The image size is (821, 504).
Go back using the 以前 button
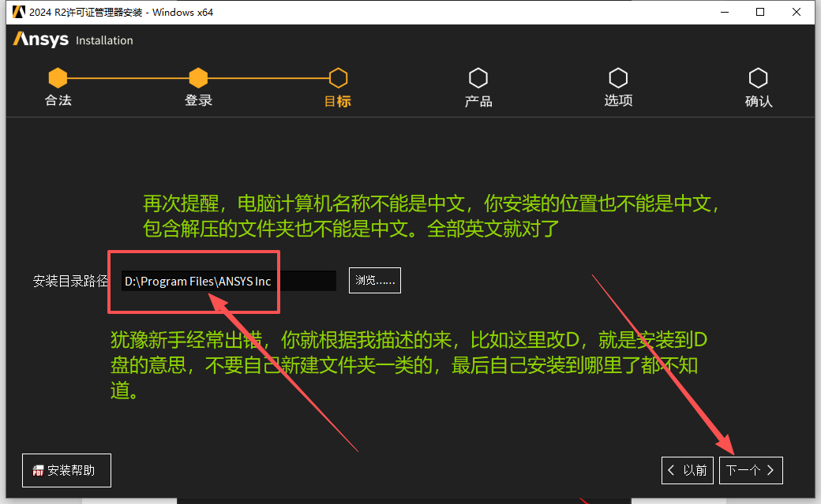point(687,469)
